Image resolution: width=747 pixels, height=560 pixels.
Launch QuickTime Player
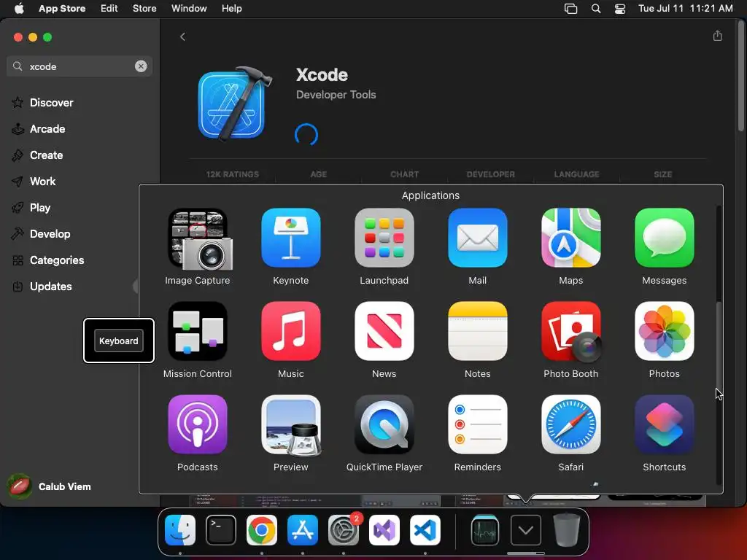pyautogui.click(x=384, y=425)
